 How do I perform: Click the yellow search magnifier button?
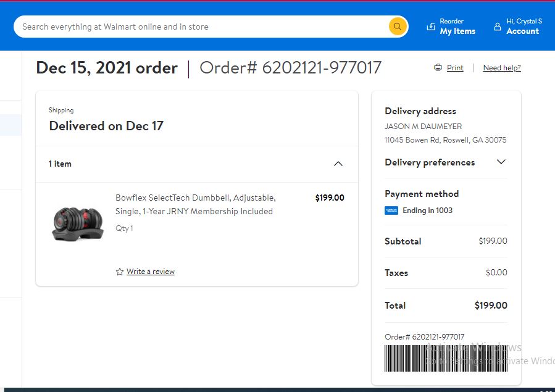[397, 27]
